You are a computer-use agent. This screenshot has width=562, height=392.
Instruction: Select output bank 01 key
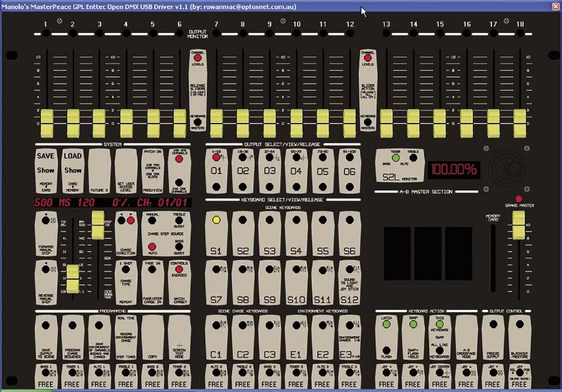216,171
